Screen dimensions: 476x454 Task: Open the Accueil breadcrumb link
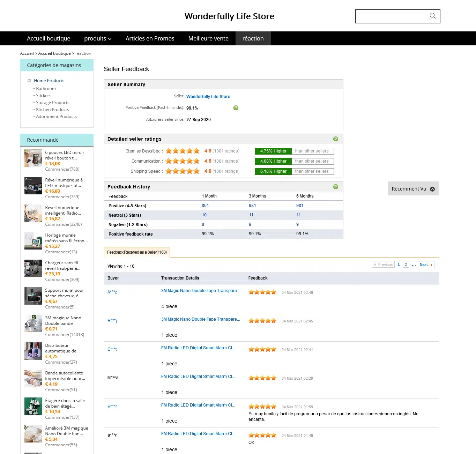[27, 53]
